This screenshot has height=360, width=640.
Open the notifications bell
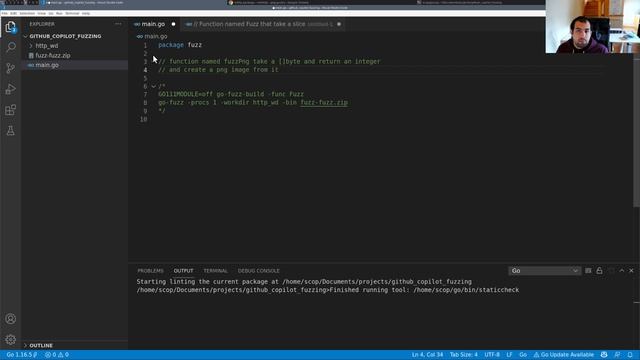[630, 355]
